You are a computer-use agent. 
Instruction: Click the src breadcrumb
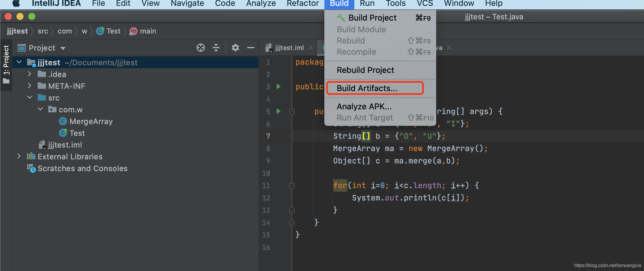tap(43, 31)
